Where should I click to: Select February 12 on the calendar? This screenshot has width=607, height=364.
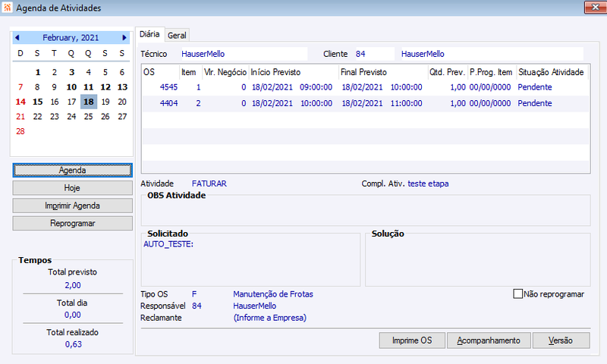(x=105, y=87)
